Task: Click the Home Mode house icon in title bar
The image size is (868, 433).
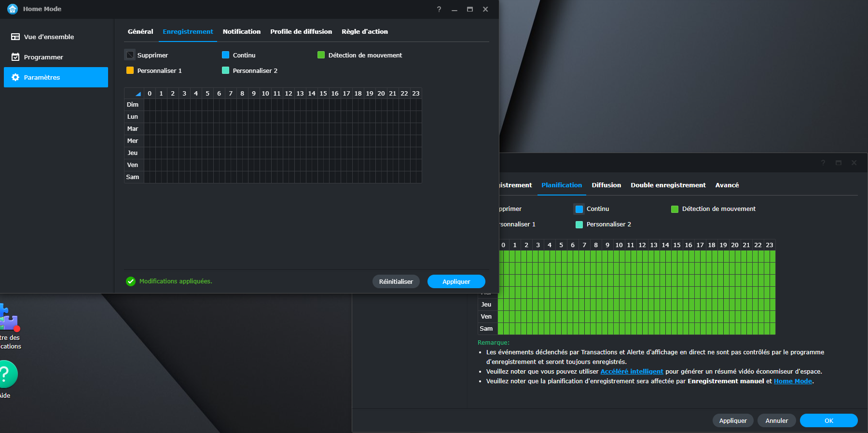Action: tap(13, 9)
